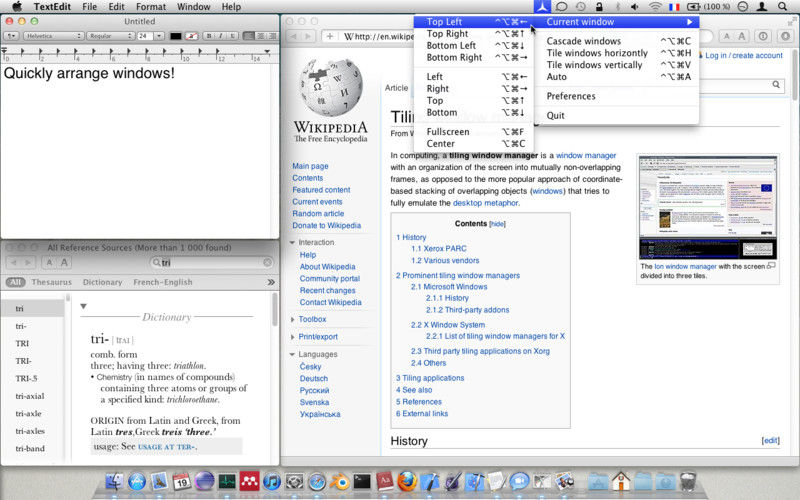Choose Bottom Right from the menu
The width and height of the screenshot is (800, 500).
473,57
